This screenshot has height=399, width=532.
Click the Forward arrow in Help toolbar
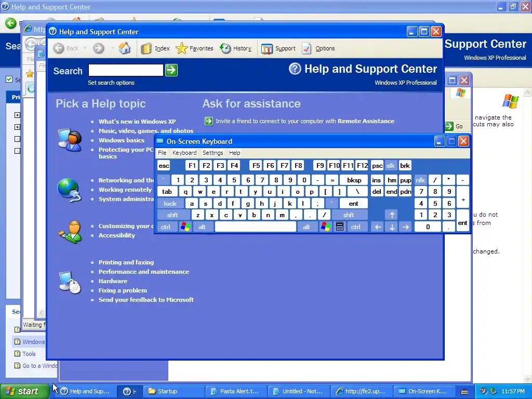click(99, 48)
